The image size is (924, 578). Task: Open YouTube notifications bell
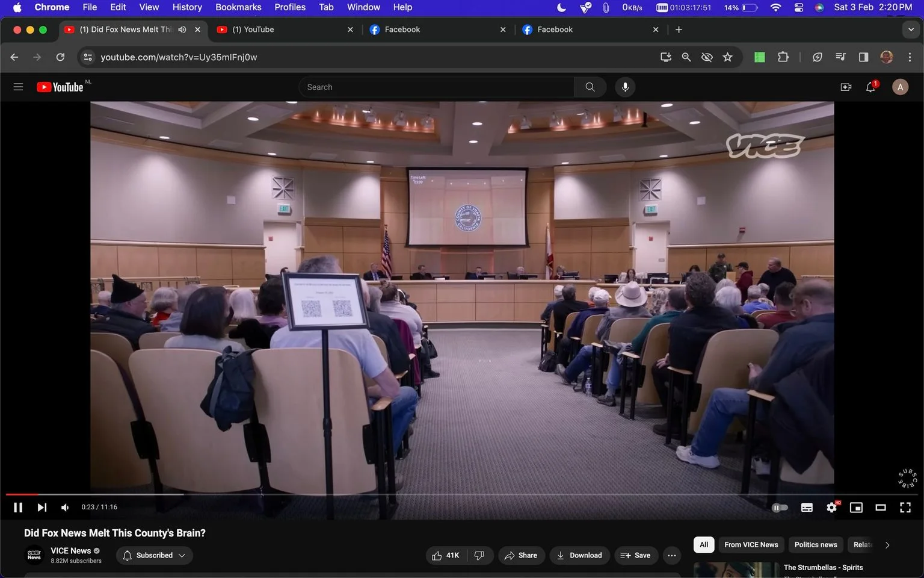click(x=870, y=87)
